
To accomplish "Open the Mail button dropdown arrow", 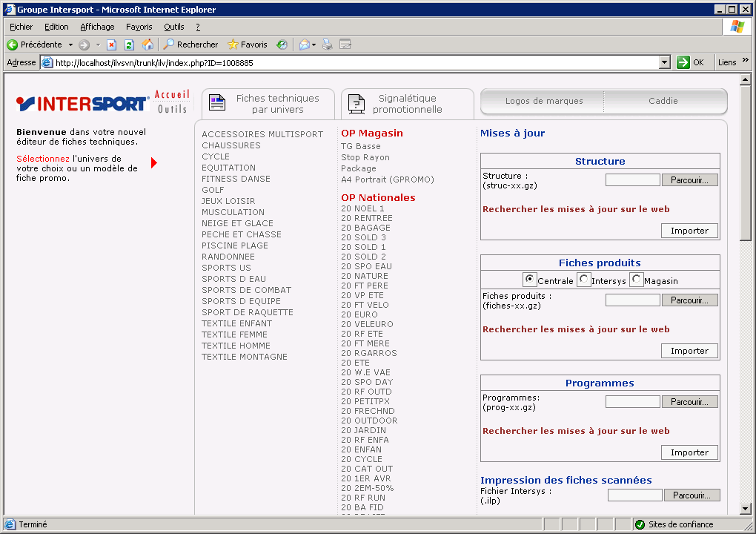I will click(314, 44).
